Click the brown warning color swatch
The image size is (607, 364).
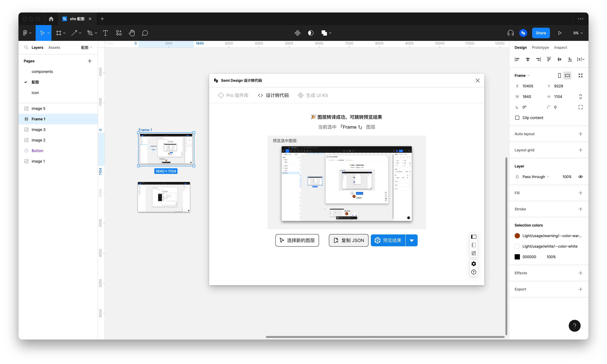tap(517, 236)
